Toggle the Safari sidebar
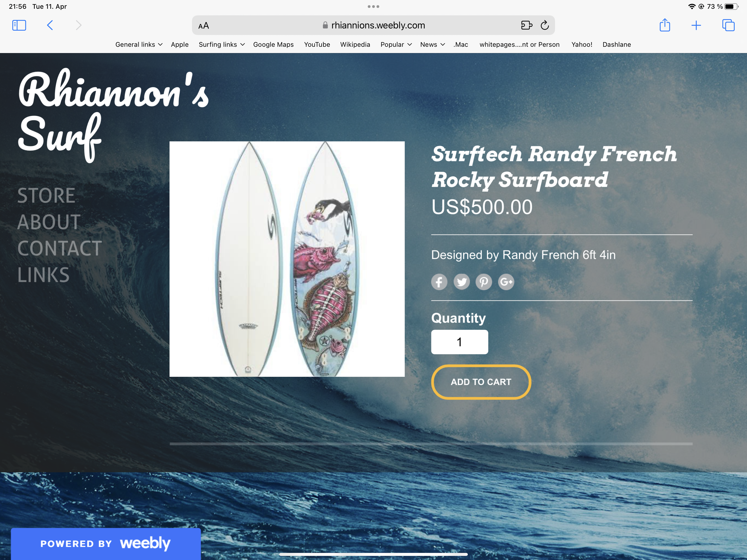Viewport: 747px width, 560px height. pos(19,25)
